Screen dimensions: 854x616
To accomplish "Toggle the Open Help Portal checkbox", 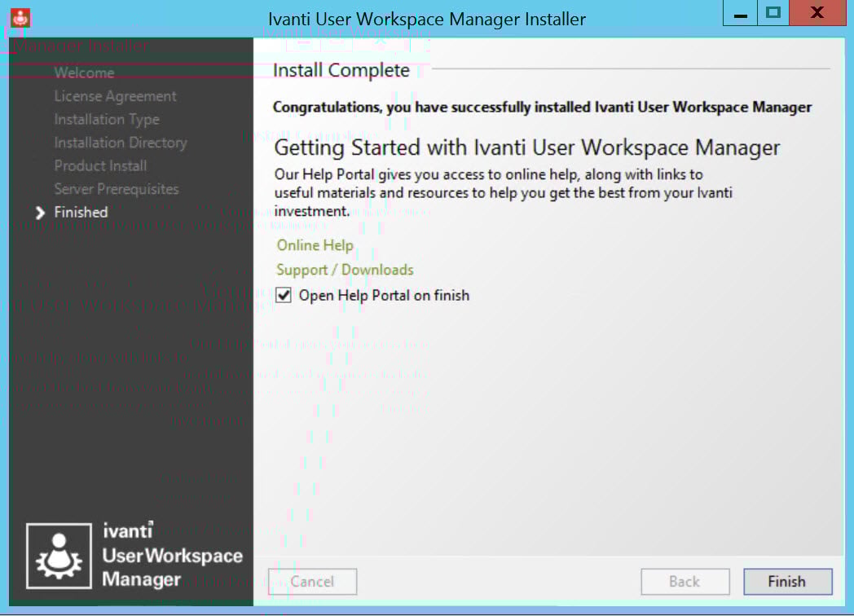I will [x=283, y=295].
